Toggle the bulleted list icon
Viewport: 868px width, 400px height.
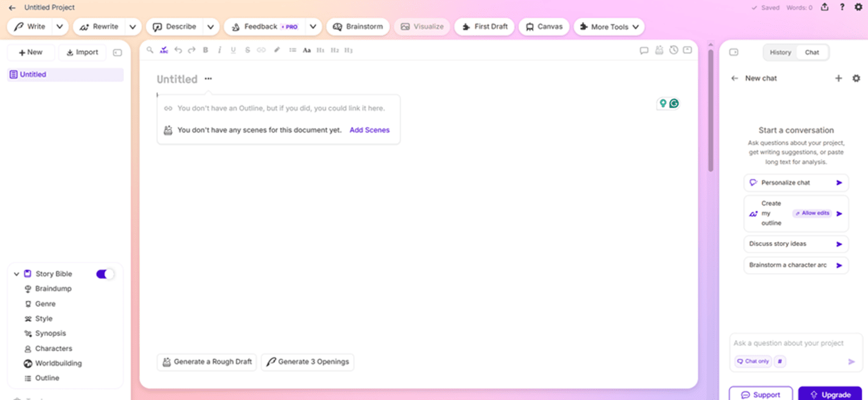[x=292, y=50]
